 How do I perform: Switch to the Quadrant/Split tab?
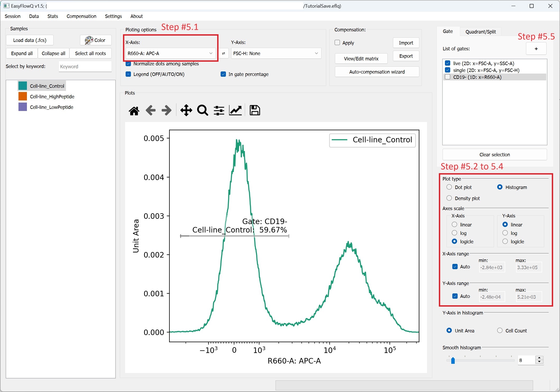pyautogui.click(x=481, y=32)
